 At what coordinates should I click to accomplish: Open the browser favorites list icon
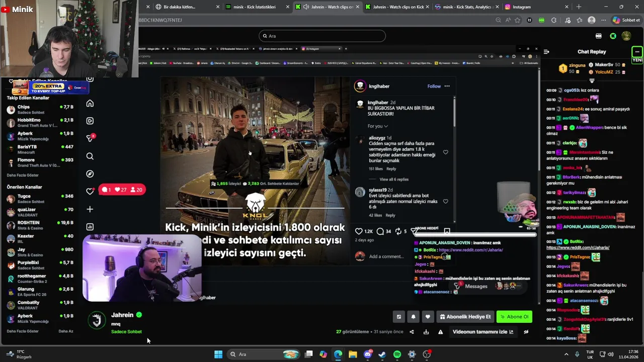(x=580, y=20)
